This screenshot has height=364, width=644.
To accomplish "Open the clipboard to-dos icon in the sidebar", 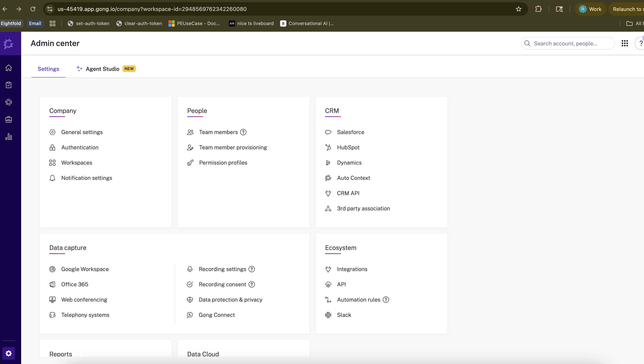I will pyautogui.click(x=8, y=85).
